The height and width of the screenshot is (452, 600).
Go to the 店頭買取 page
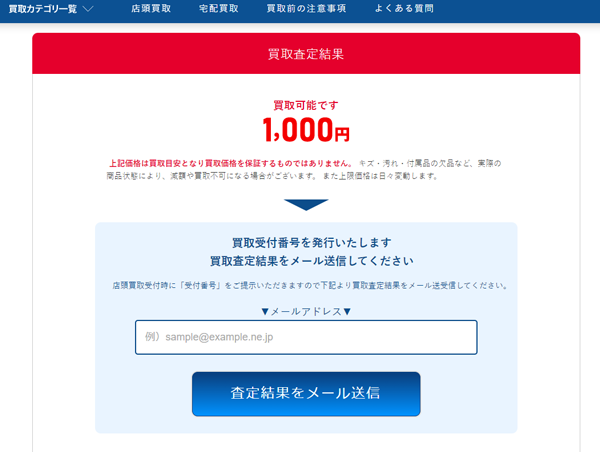pos(151,8)
